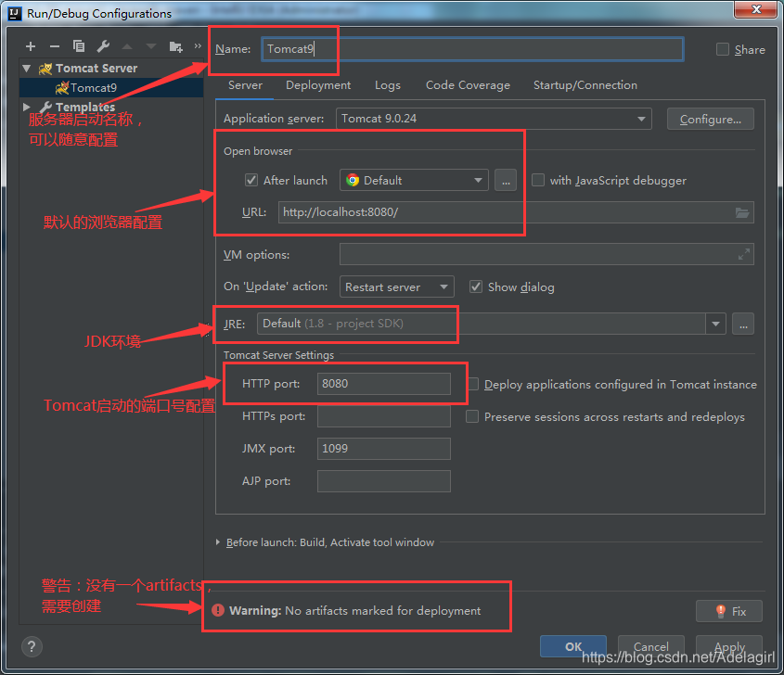Add a new configuration with the plus icon
This screenshot has height=675, width=784.
coord(31,46)
